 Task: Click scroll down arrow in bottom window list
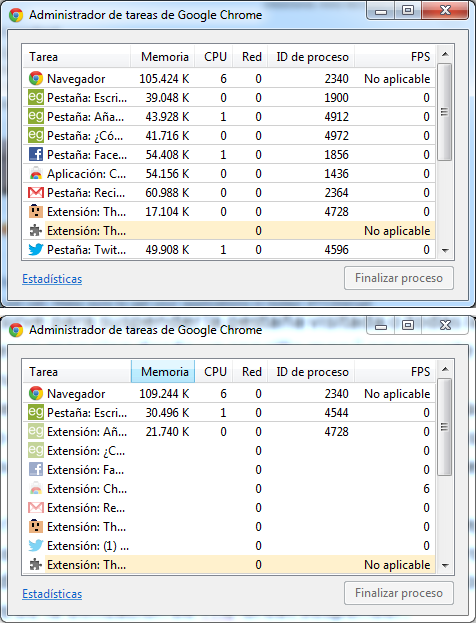click(x=445, y=566)
